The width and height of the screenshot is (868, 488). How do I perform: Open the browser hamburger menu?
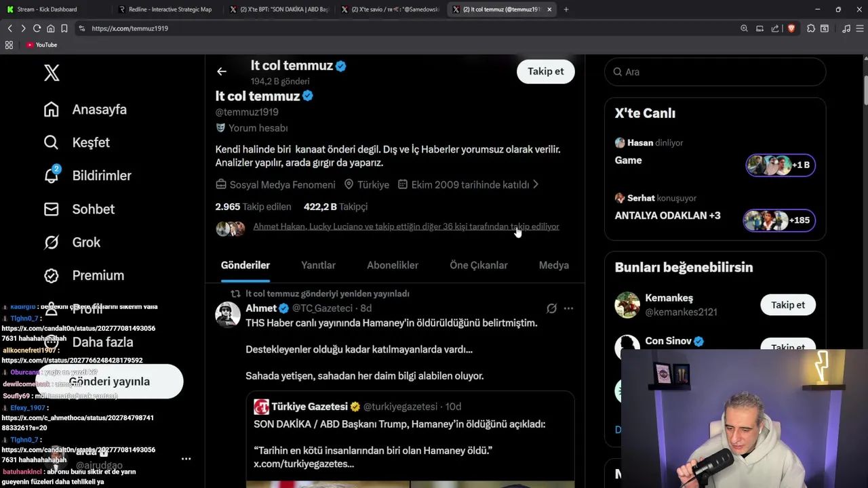pos(860,28)
